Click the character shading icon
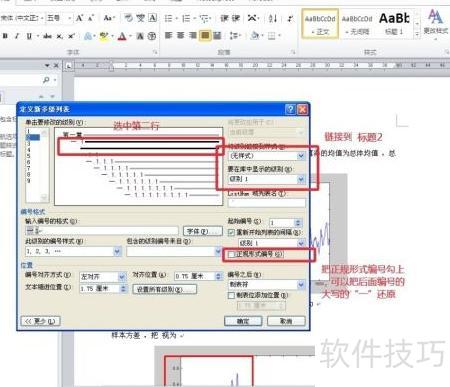Viewport: 450px width, 387px height. coord(140,36)
